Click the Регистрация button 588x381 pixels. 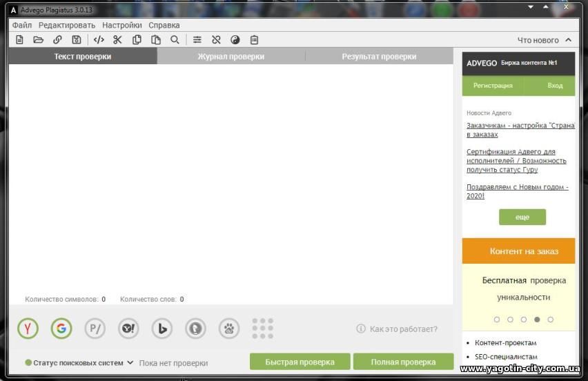(493, 86)
